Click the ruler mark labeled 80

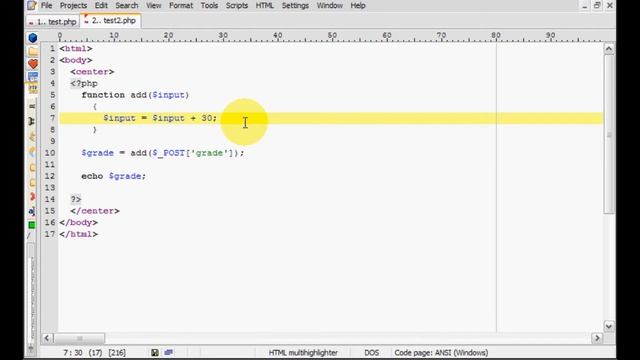(496, 36)
